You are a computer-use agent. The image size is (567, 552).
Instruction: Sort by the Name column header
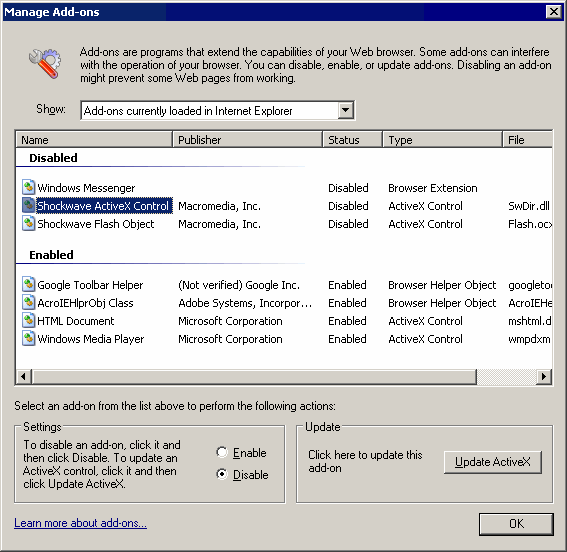pyautogui.click(x=94, y=140)
